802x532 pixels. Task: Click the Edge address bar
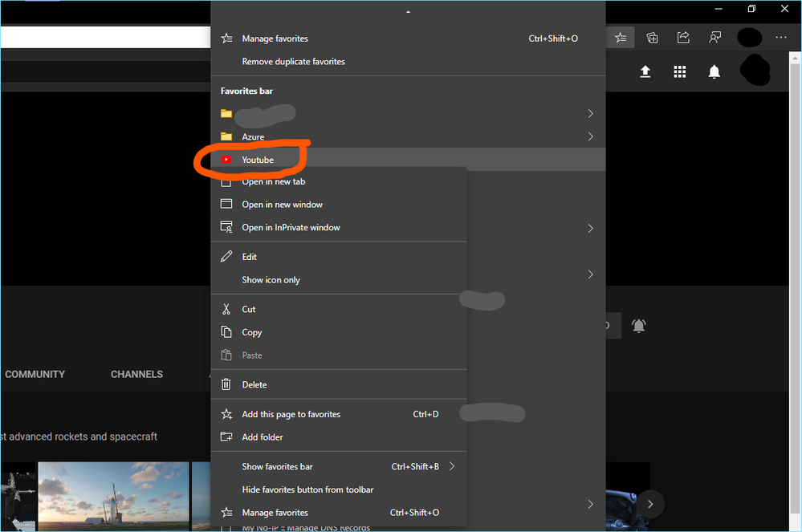point(106,37)
